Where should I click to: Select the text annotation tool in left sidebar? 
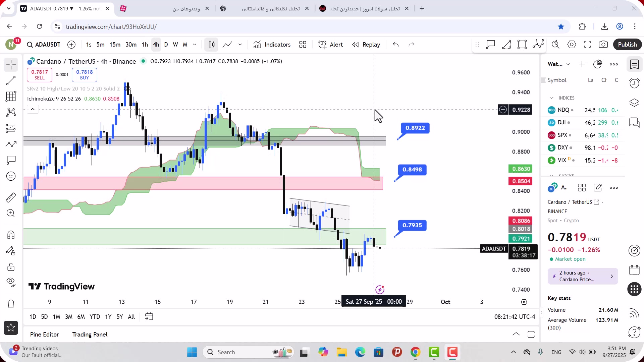click(11, 160)
